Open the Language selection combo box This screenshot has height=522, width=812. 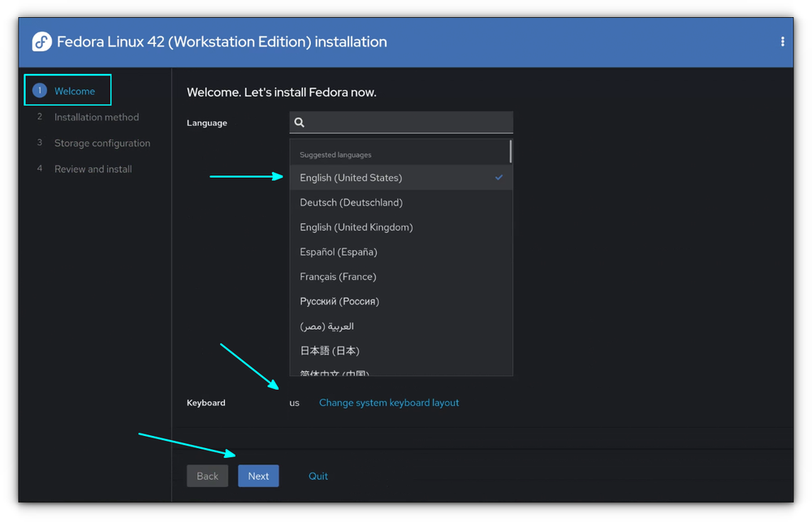point(401,122)
